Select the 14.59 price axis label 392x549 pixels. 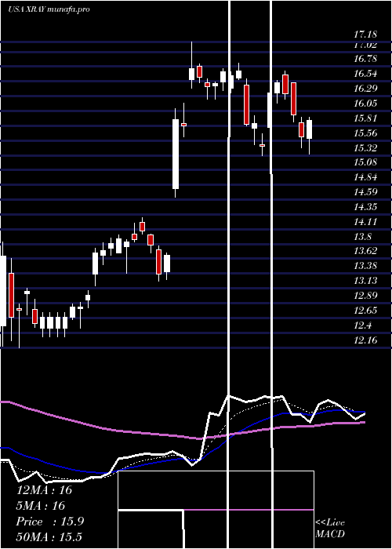[365, 192]
